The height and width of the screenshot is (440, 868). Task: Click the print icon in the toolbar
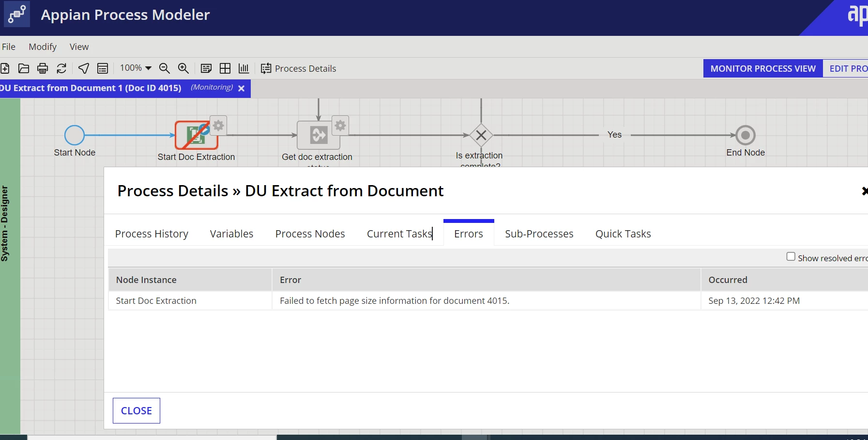click(43, 68)
